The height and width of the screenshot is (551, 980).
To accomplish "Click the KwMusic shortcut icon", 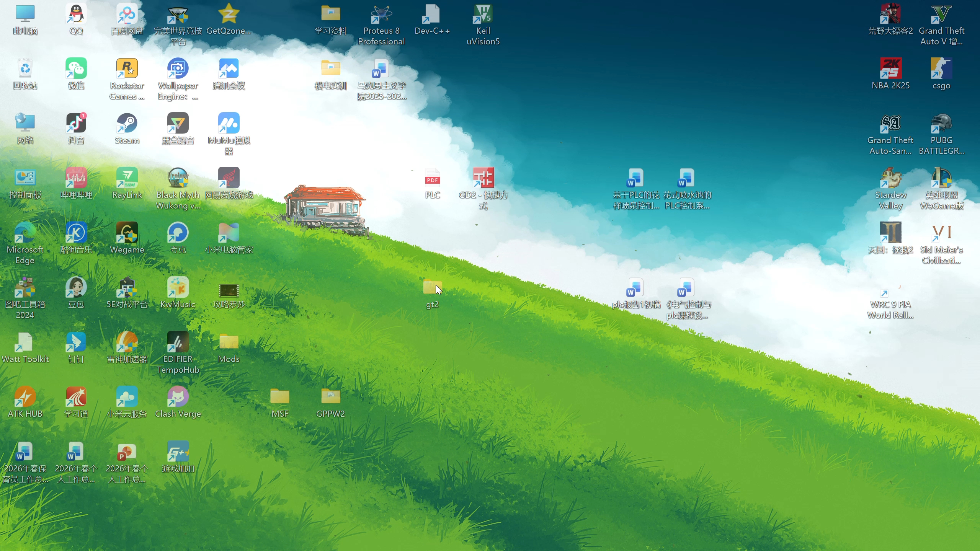I will click(178, 288).
